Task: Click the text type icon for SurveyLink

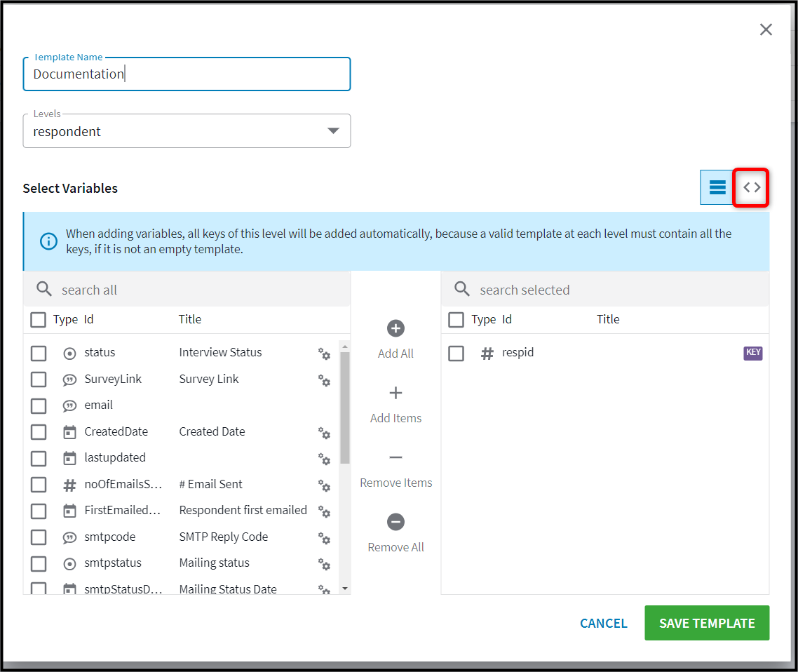Action: (69, 379)
